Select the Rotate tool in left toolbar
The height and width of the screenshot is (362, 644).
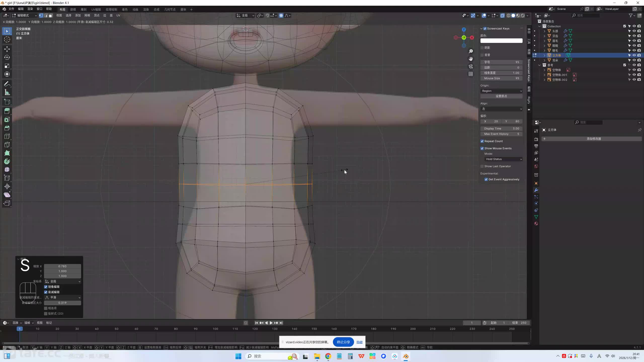point(7,58)
